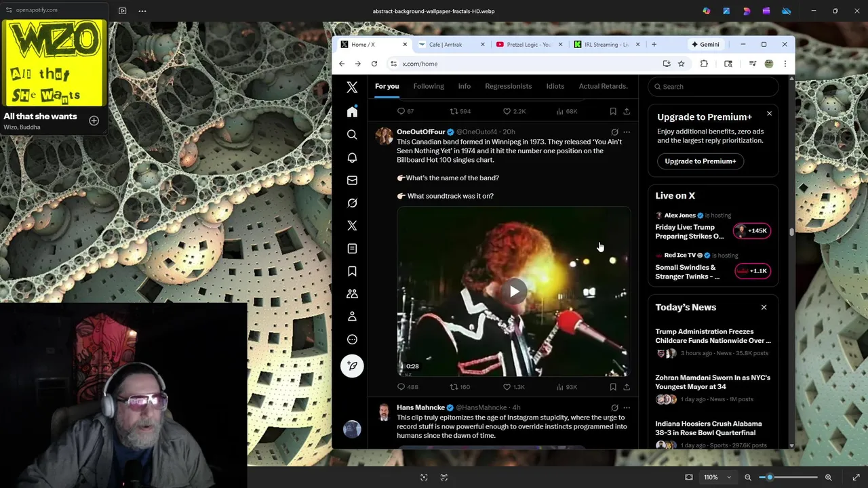
Task: Zoom out with image viewer minus magnifier
Action: (748, 477)
